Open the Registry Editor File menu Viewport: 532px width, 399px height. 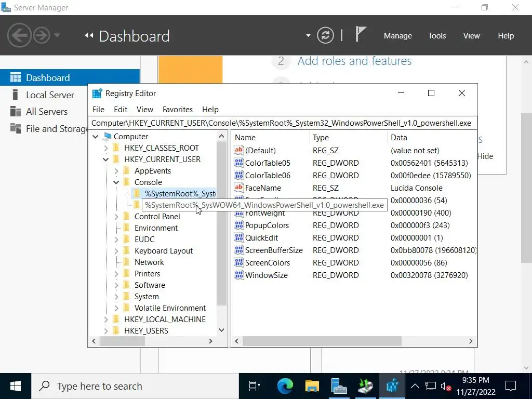[x=98, y=110]
